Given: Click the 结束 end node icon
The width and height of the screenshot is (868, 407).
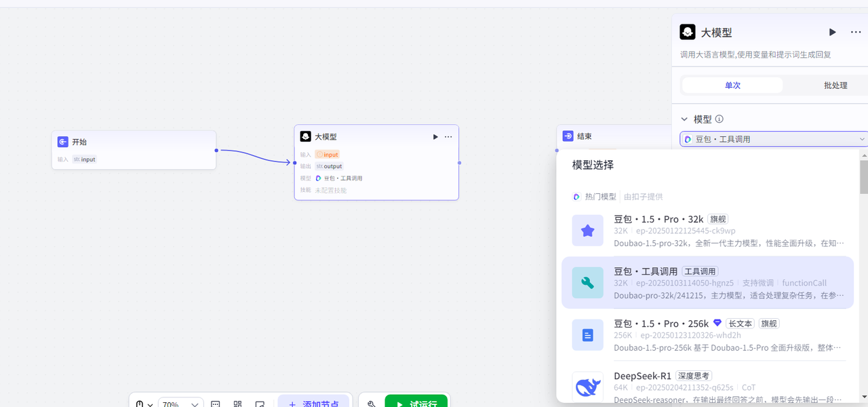Looking at the screenshot, I should pos(568,136).
